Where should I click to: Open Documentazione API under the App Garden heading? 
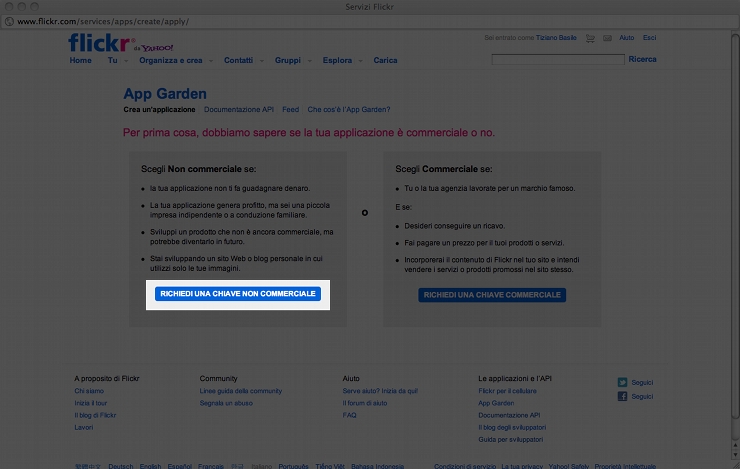tap(239, 109)
